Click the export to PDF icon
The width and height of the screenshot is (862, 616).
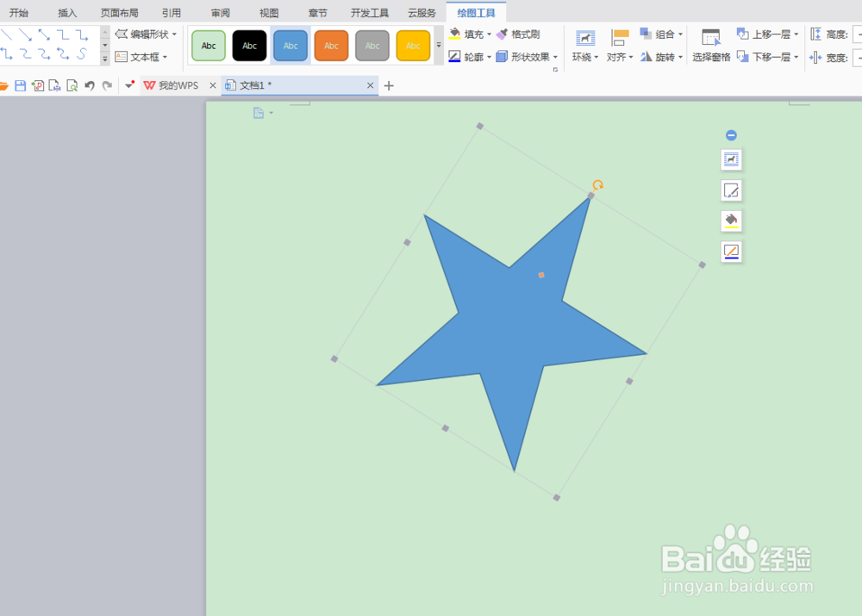37,86
